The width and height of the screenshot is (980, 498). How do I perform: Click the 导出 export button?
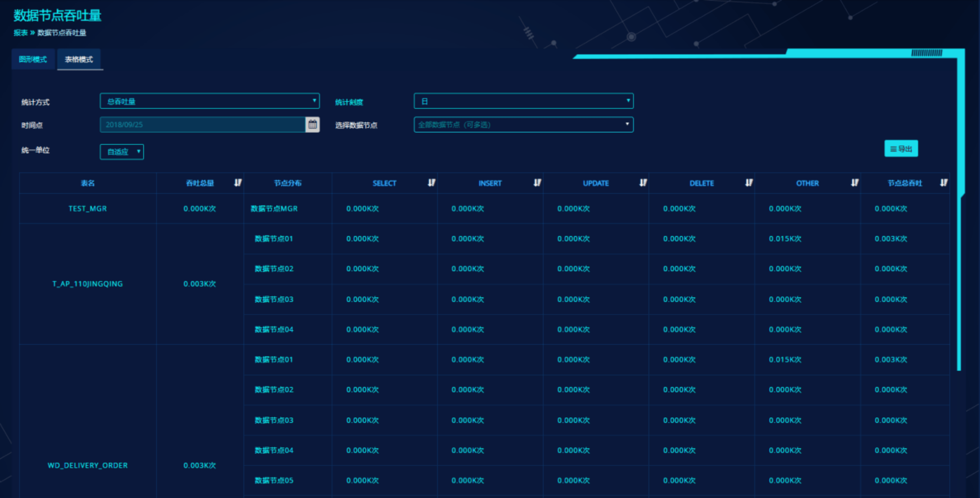[x=901, y=149]
